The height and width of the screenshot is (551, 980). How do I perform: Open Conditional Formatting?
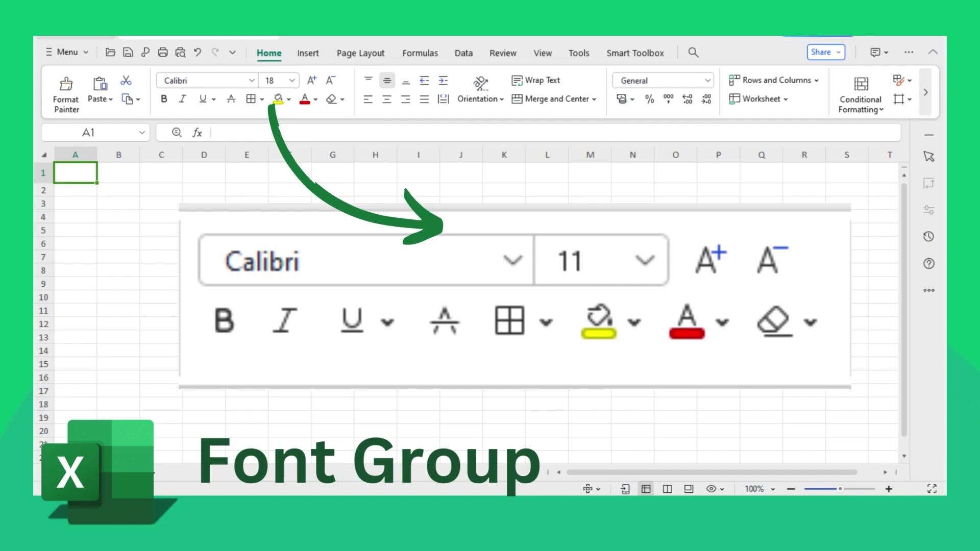(x=860, y=93)
